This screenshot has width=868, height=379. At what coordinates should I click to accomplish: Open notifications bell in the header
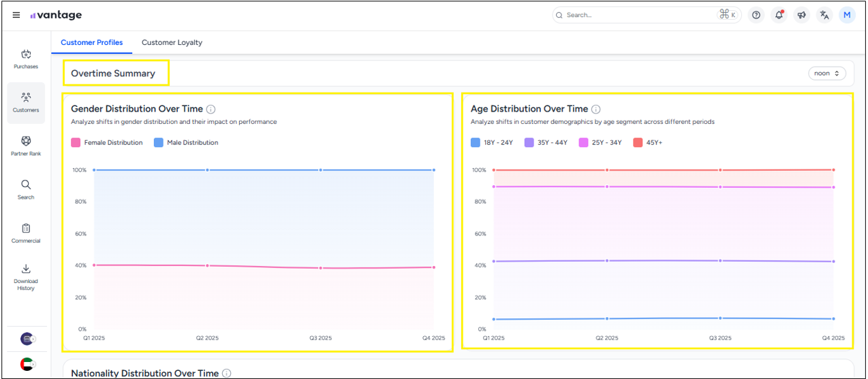(x=779, y=15)
